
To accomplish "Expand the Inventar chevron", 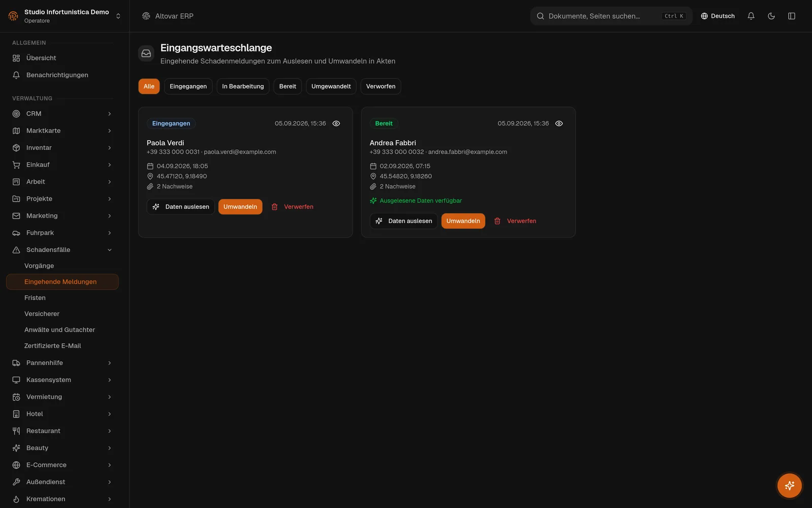I will [x=110, y=148].
